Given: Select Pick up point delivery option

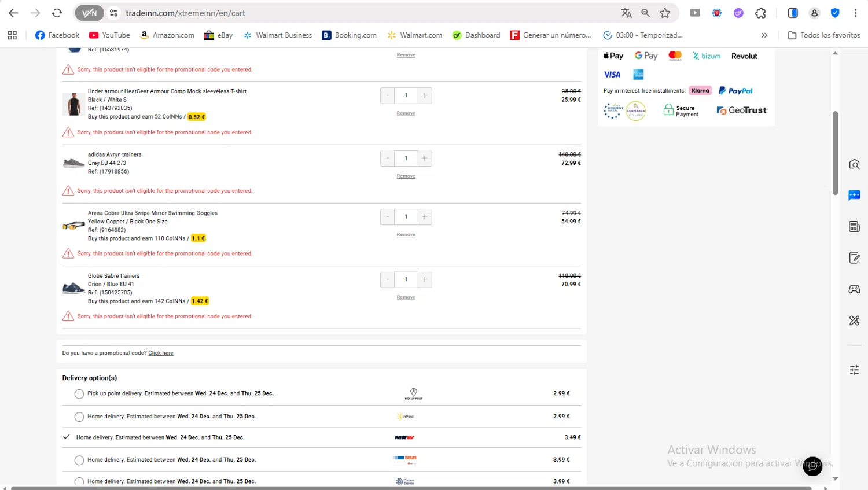Looking at the screenshot, I should point(79,394).
